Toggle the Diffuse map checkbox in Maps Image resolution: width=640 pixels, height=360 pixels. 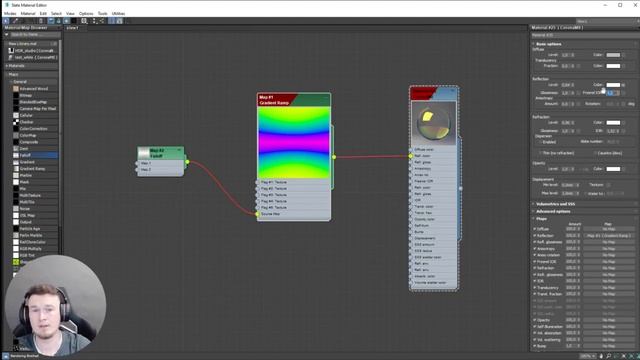click(534, 229)
